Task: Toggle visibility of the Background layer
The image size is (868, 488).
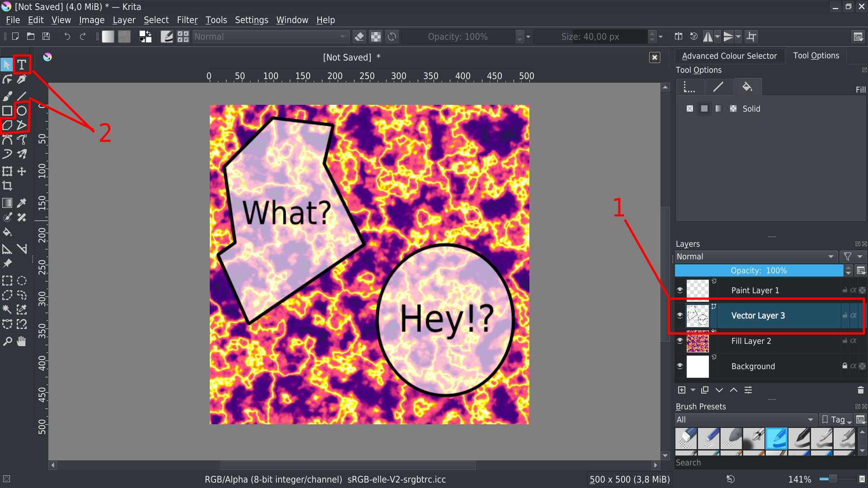Action: pos(679,366)
